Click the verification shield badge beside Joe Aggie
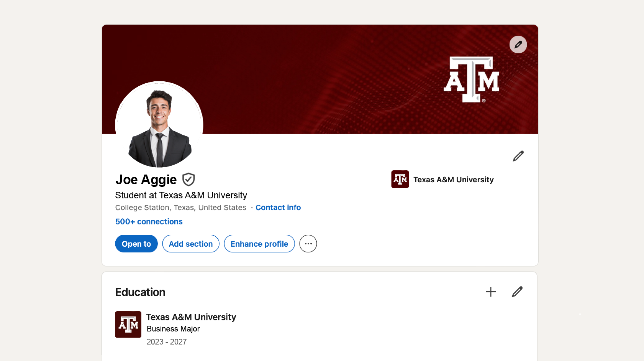Image resolution: width=644 pixels, height=361 pixels. tap(188, 180)
